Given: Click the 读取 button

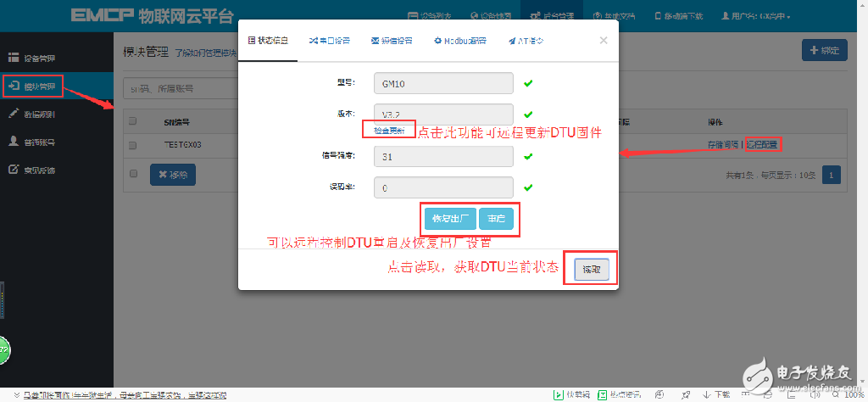Looking at the screenshot, I should point(591,270).
